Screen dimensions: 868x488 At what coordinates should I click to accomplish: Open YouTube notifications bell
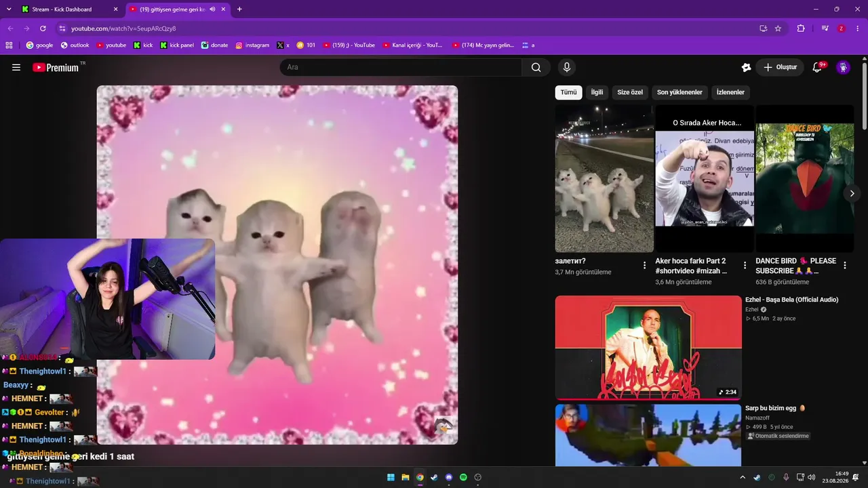(818, 67)
